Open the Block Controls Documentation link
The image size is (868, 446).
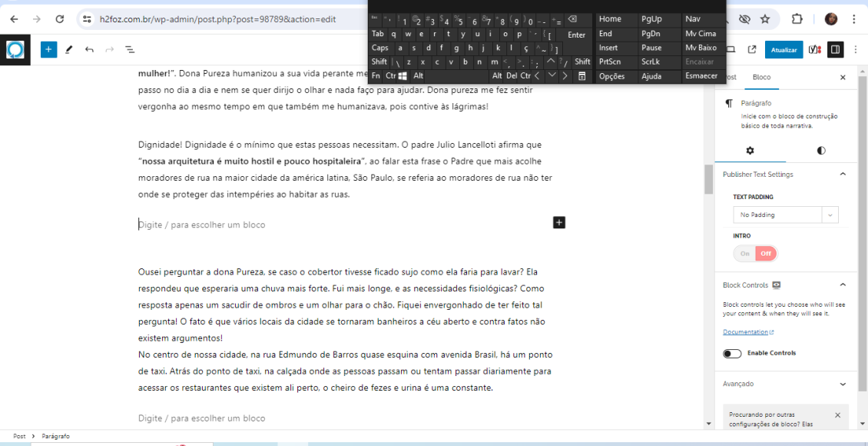tap(748, 332)
